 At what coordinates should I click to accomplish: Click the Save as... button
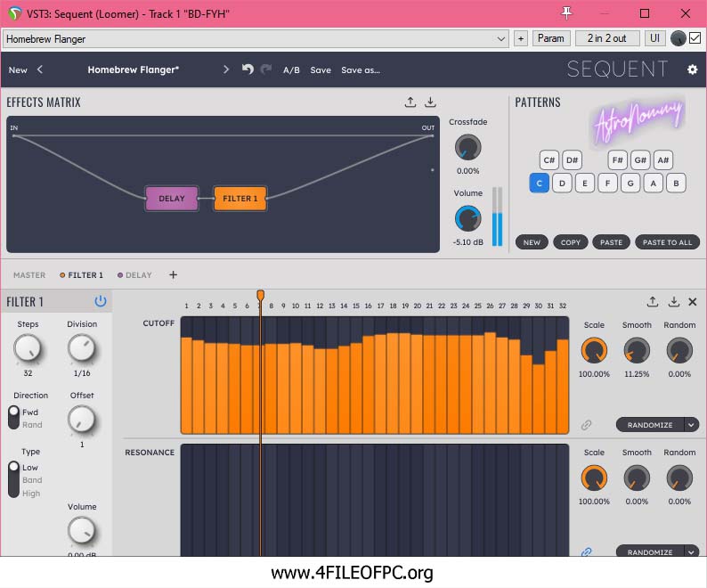click(361, 69)
